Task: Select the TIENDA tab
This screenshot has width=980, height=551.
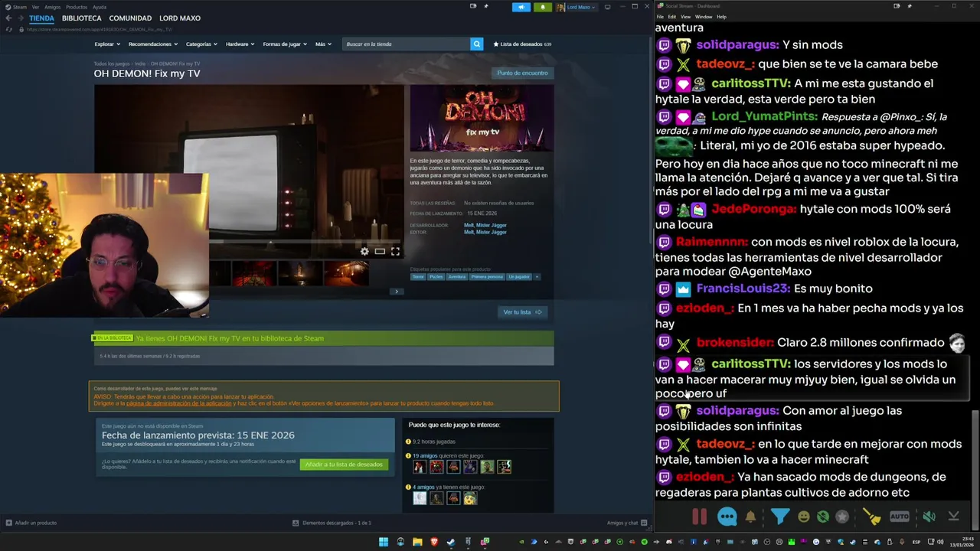Action: [x=41, y=18]
